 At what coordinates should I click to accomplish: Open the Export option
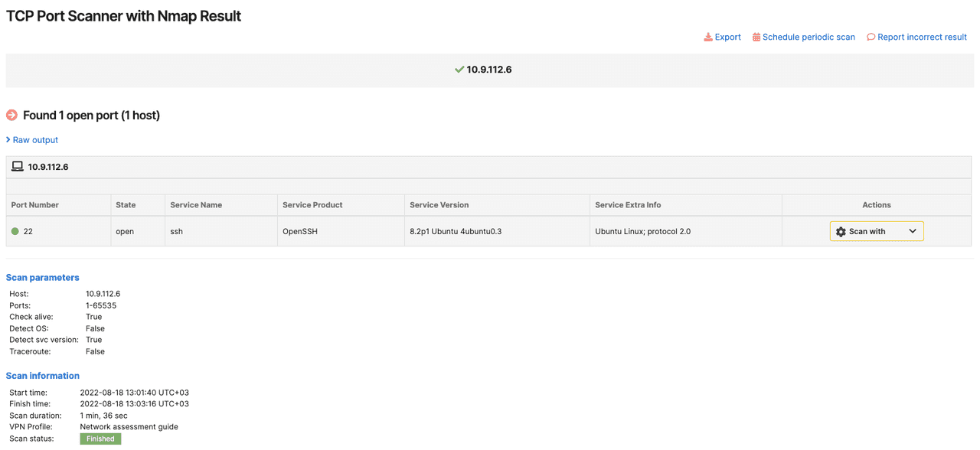coord(727,37)
